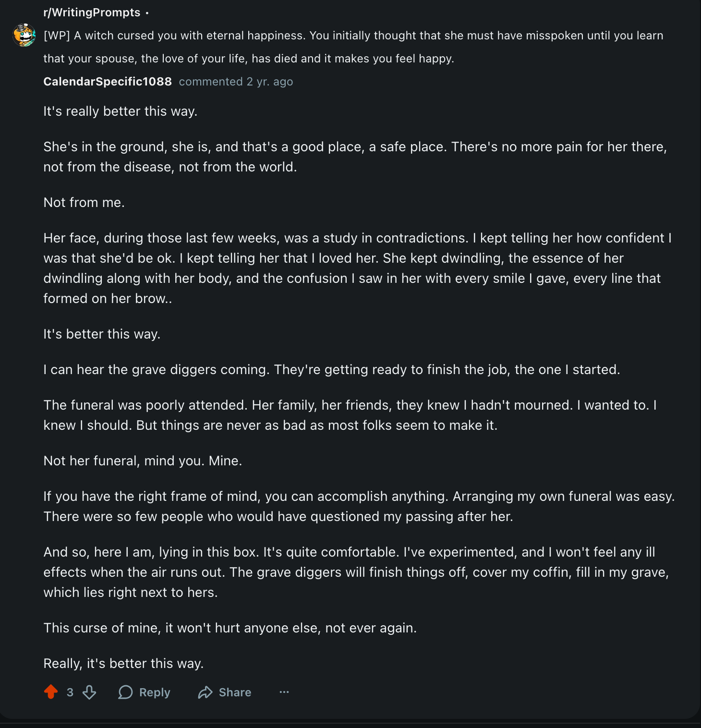The width and height of the screenshot is (701, 728).
Task: Click the 'commented 2 yr. ago' timestamp
Action: pos(236,82)
